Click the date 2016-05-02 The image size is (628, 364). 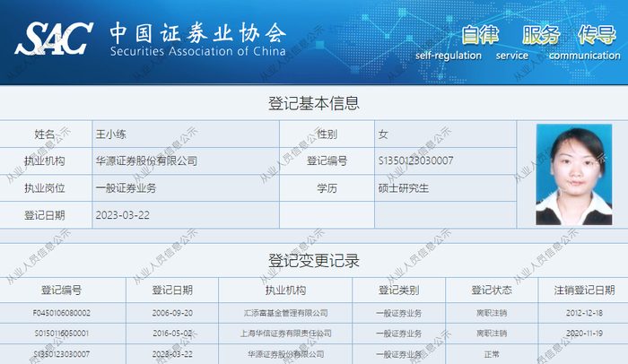(172, 334)
